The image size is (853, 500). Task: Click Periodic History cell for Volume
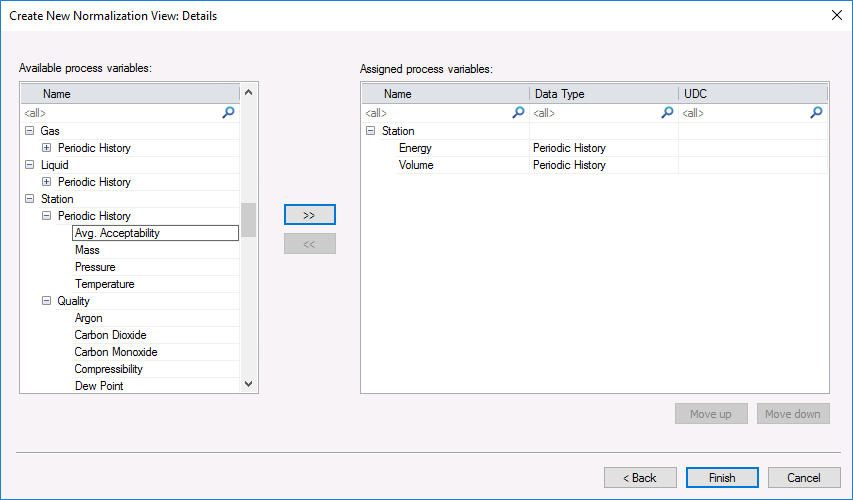tap(603, 164)
